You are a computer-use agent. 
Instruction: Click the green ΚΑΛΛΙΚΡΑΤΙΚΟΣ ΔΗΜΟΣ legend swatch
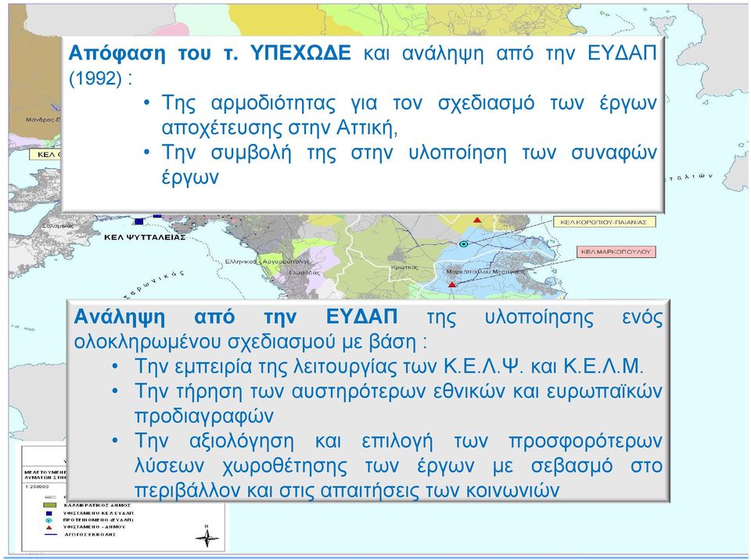point(50,505)
